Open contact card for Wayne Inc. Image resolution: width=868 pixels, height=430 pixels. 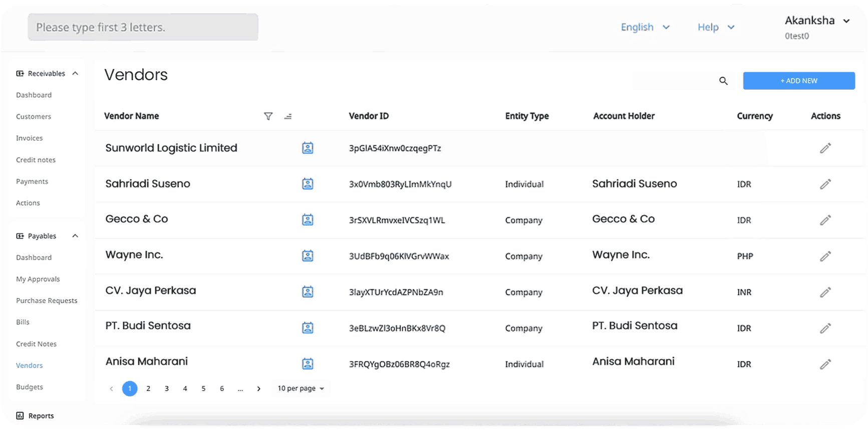pyautogui.click(x=308, y=256)
